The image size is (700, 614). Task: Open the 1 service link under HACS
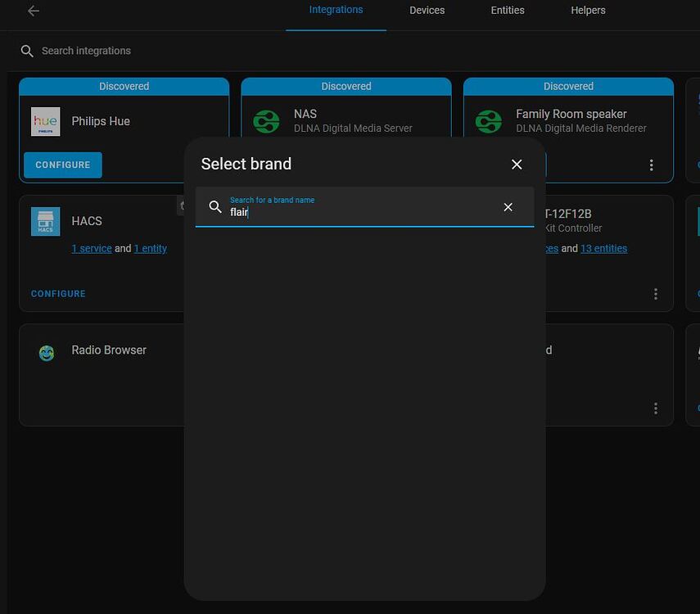(x=92, y=248)
